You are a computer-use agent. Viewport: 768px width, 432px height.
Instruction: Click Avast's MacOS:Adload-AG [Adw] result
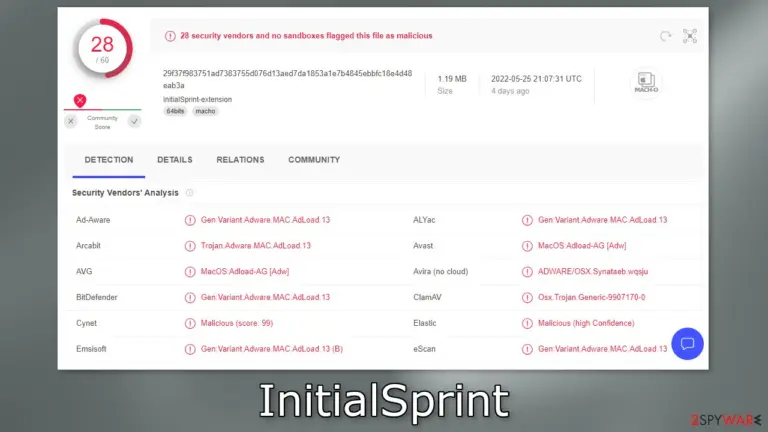582,245
